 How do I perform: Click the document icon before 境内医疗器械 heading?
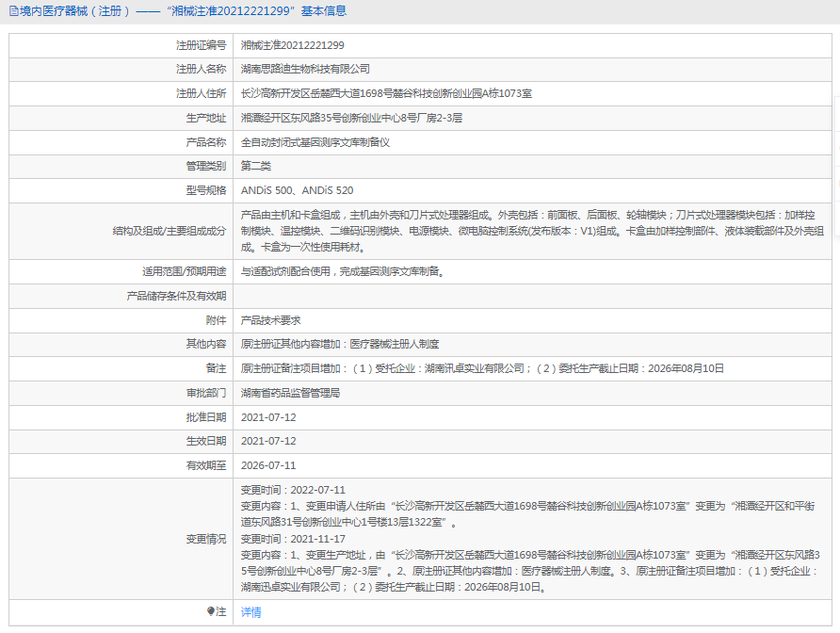(14, 10)
